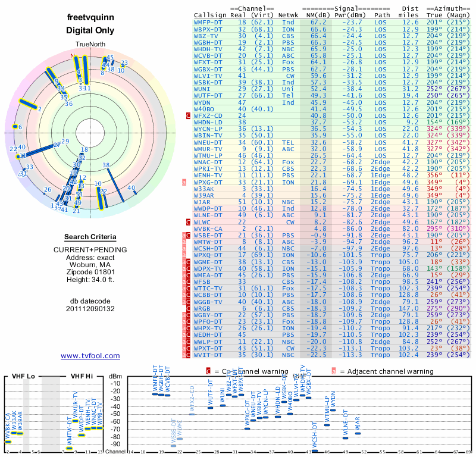Click the WMUR-TV marker in VHF Hi chart
Screen dimensions: 476x457
coord(76,421)
